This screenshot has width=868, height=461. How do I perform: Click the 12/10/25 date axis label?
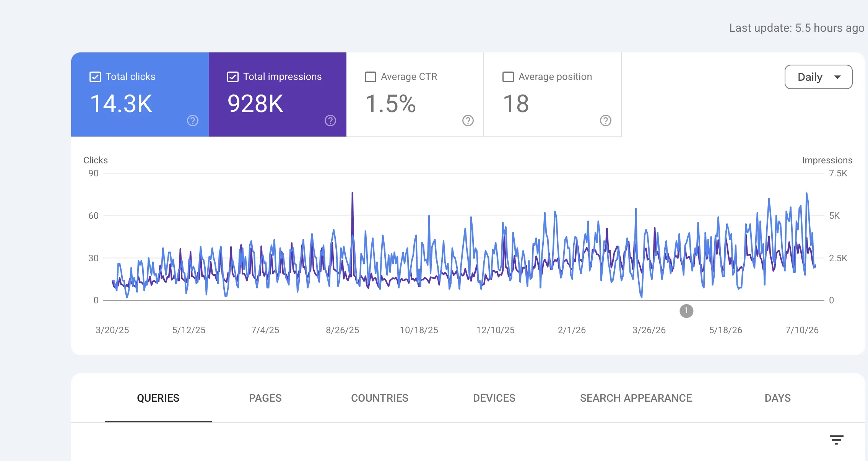pos(495,330)
